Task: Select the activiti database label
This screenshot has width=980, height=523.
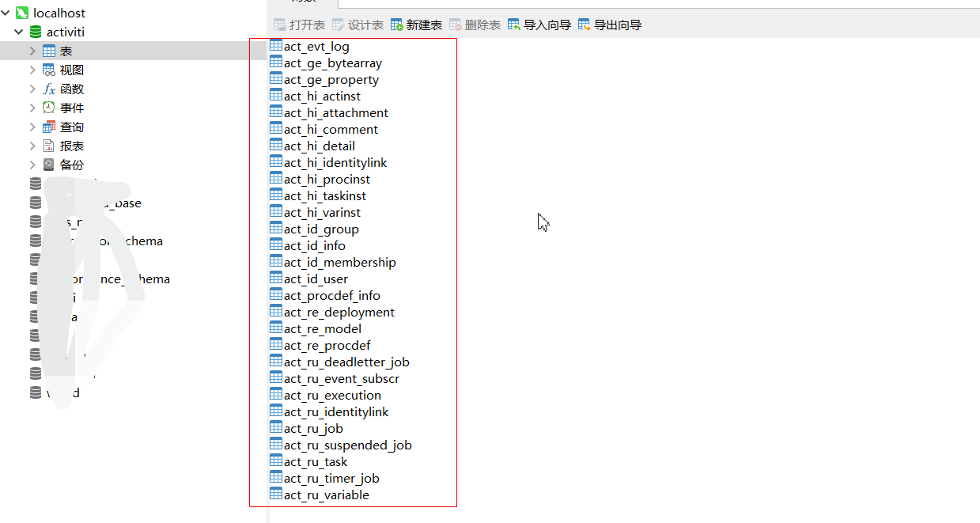Action: [66, 32]
